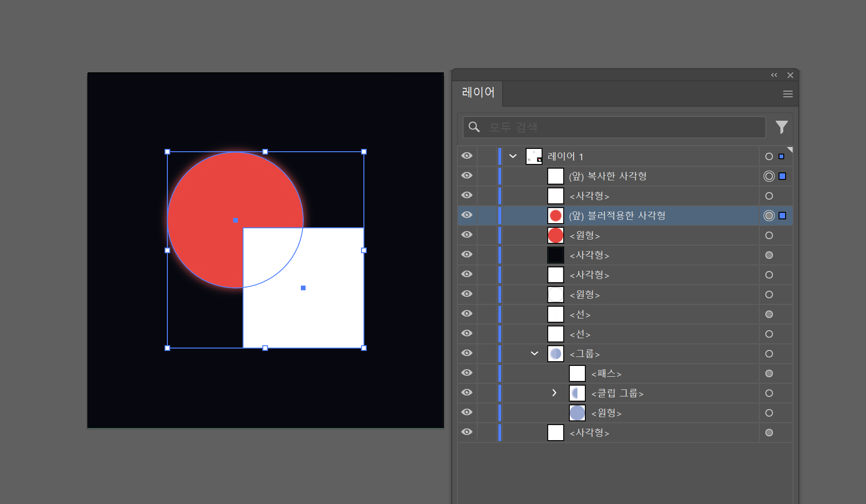Collapse the <그룹> chevron
866x504 pixels.
(535, 353)
